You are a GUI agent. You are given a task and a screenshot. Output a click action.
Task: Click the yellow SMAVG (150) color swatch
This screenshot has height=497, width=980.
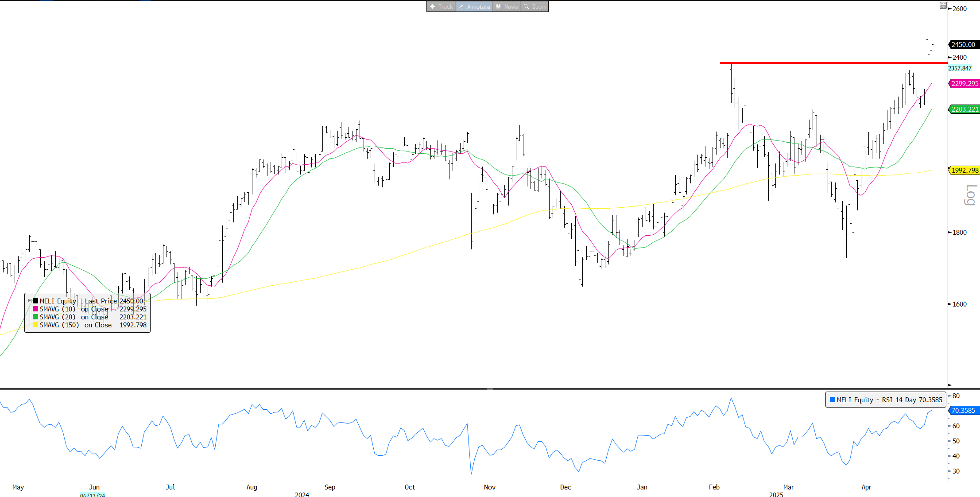click(x=35, y=325)
